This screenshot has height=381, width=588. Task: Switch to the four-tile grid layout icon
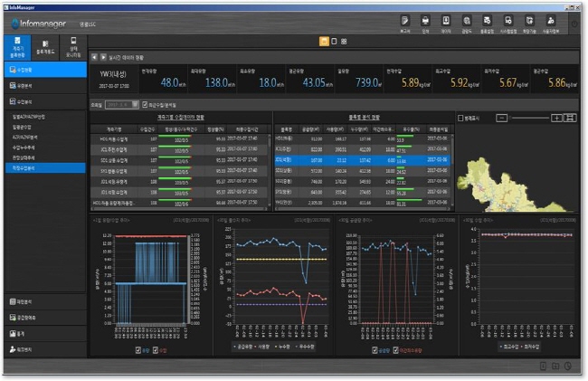coord(344,42)
